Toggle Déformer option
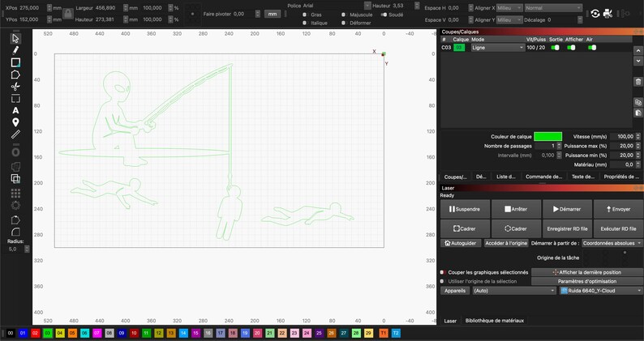Screen dimensions: 644x341 344,23
